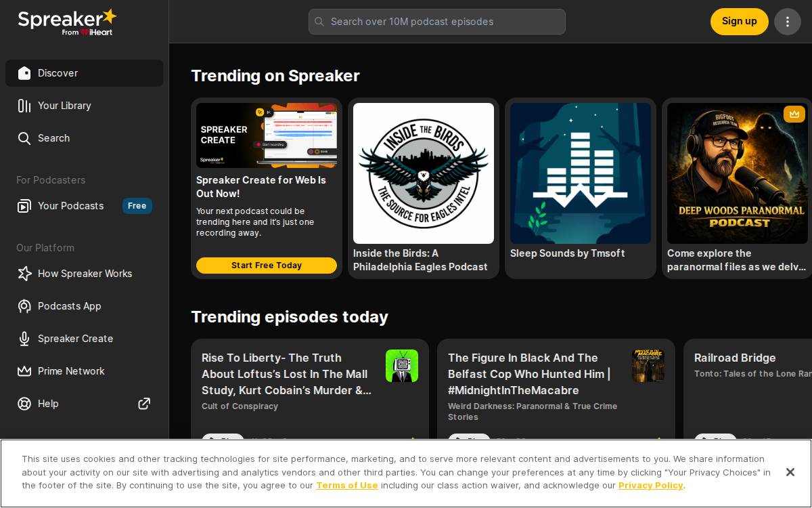Go to Your Library
The image size is (812, 508).
[x=84, y=106]
